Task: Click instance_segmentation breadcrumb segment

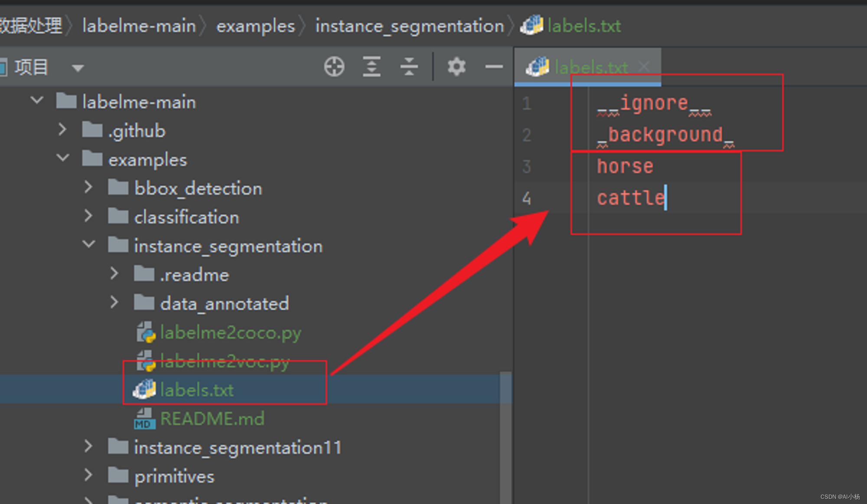Action: click(410, 26)
